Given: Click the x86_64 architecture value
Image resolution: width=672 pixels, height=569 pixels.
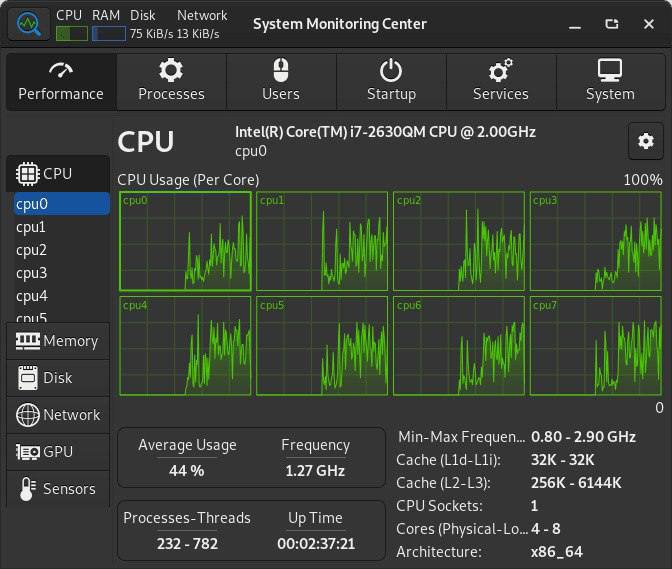Looking at the screenshot, I should [557, 552].
